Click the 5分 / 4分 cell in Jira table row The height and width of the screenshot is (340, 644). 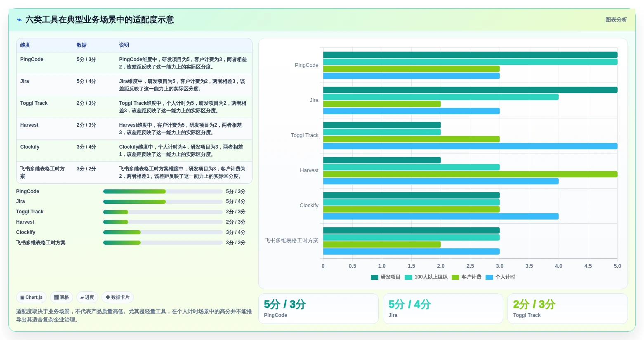coord(86,81)
